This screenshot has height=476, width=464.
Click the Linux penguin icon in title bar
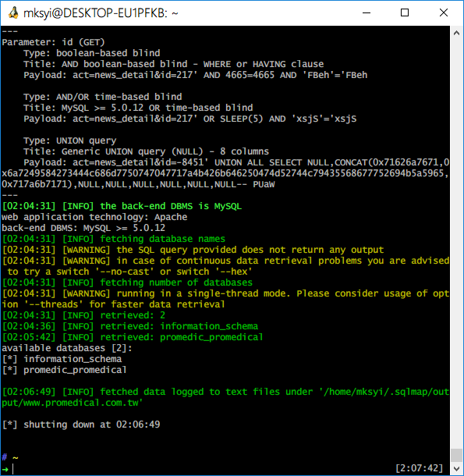pyautogui.click(x=13, y=13)
